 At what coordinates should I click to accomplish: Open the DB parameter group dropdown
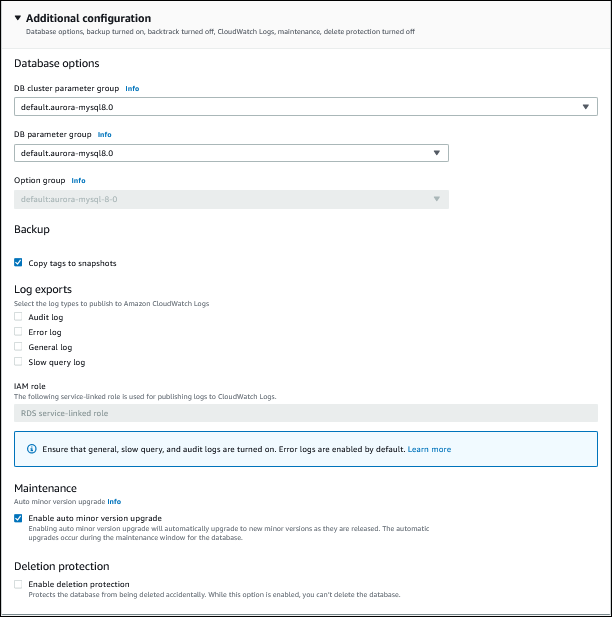[231, 153]
